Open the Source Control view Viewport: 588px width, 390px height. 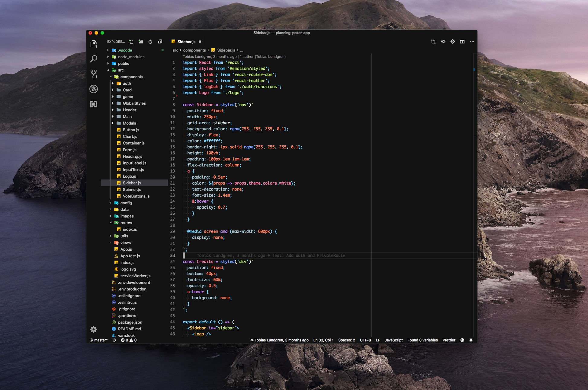point(94,73)
